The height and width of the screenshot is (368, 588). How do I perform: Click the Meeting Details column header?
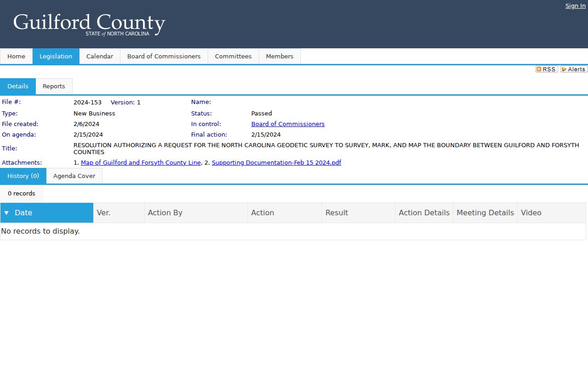485,213
